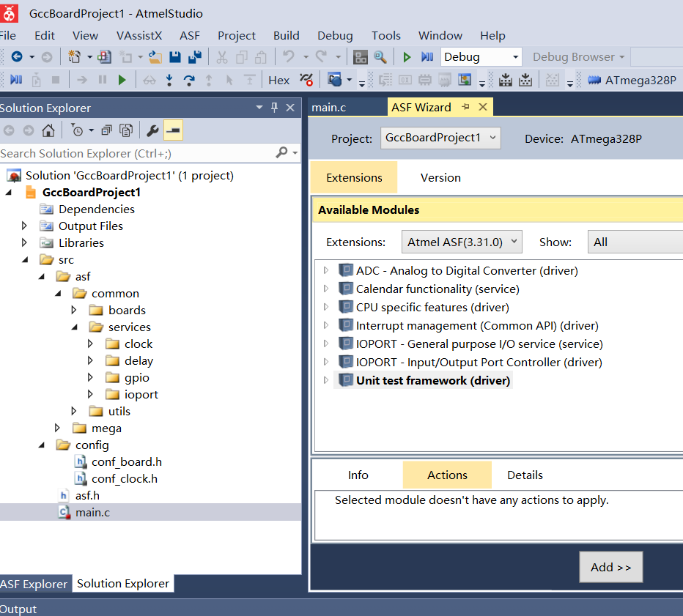Switch to the main.c editor tab
683x616 pixels.
[329, 107]
